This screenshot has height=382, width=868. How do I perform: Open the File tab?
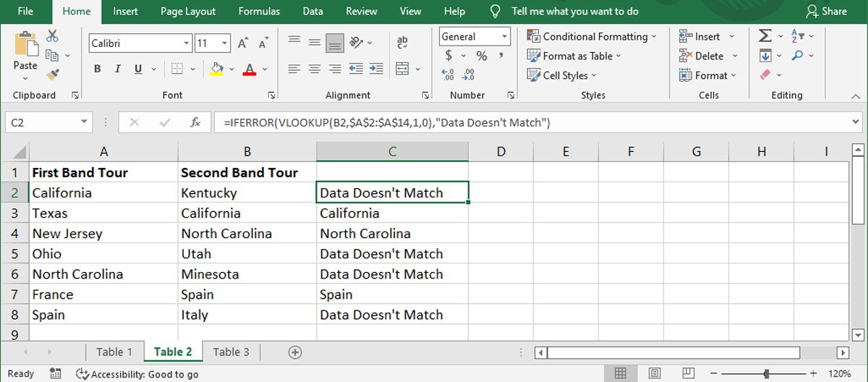click(x=25, y=11)
